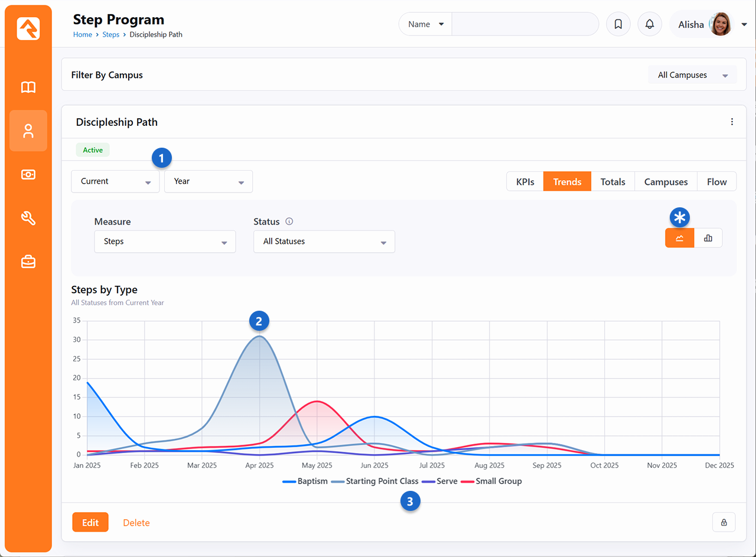Open notifications bell icon
This screenshot has height=557, width=756.
click(x=650, y=24)
